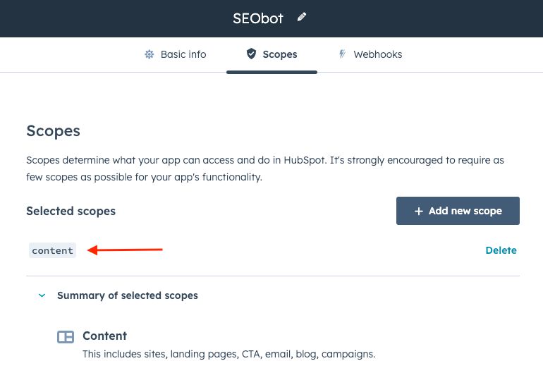Viewport: 543px width, 392px height.
Task: Delete the content scope
Action: click(x=501, y=250)
